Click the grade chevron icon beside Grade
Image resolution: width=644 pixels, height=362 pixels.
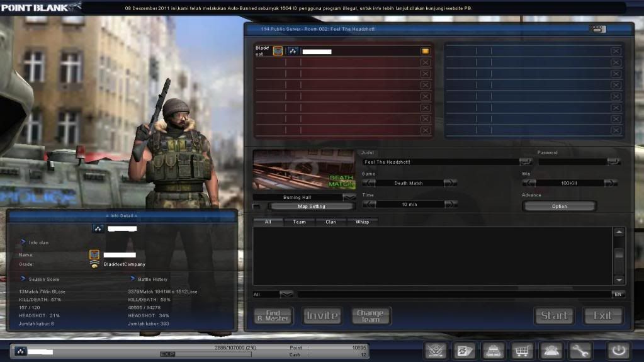94,264
